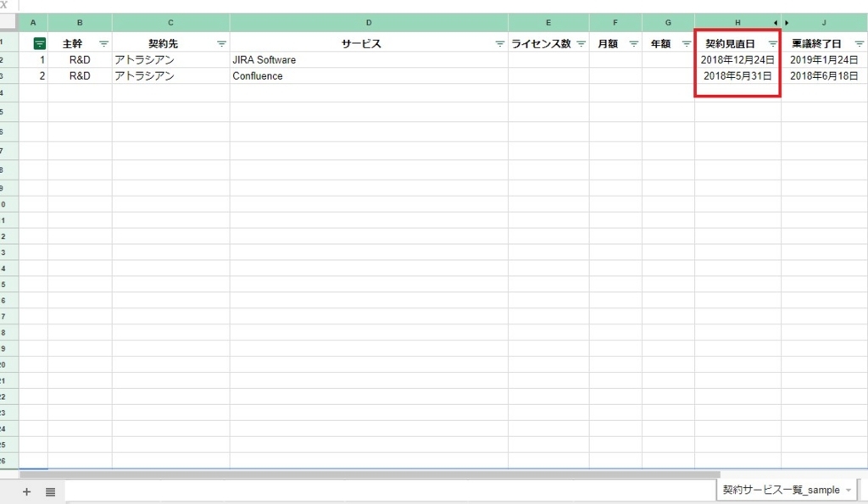This screenshot has height=504, width=868.
Task: Click the select-all corner box
Action: [x=8, y=23]
